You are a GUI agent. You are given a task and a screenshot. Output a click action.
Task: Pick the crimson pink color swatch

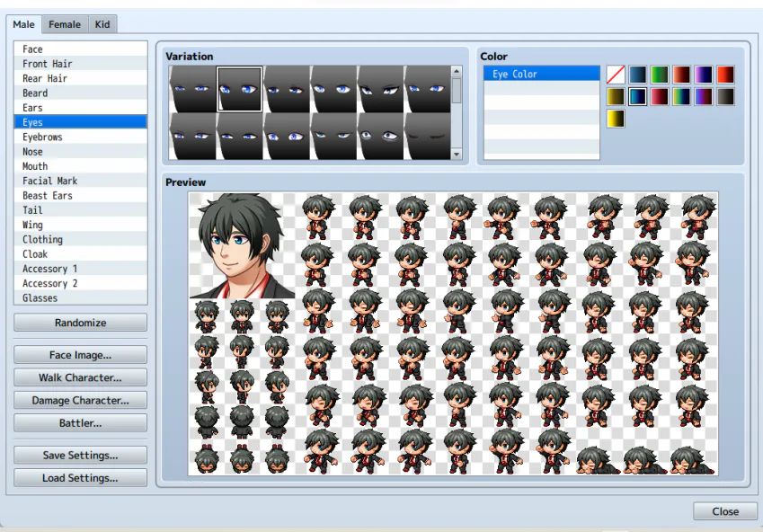[660, 96]
